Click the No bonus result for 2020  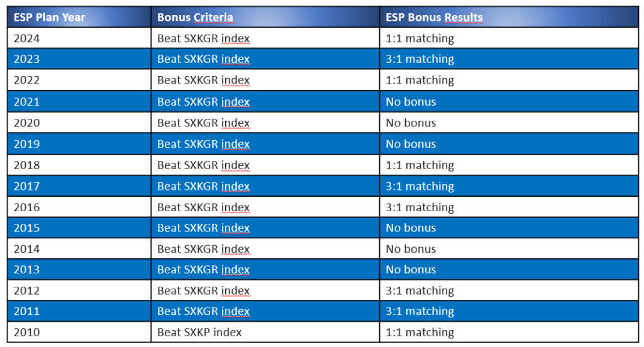[411, 123]
